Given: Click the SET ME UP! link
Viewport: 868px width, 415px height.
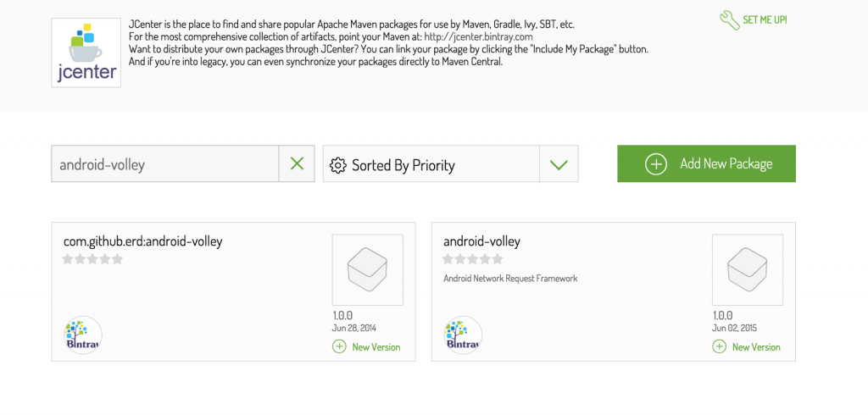Looking at the screenshot, I should point(766,19).
